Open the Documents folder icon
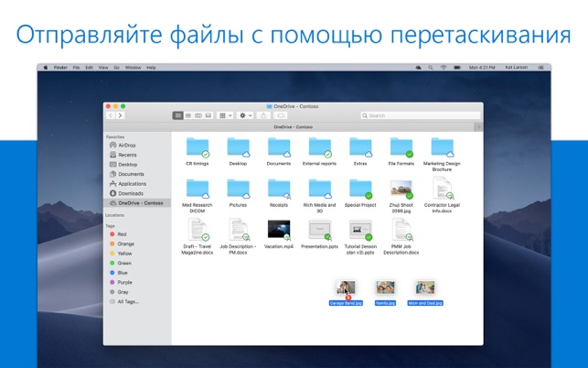The width and height of the screenshot is (588, 368). pyautogui.click(x=279, y=147)
